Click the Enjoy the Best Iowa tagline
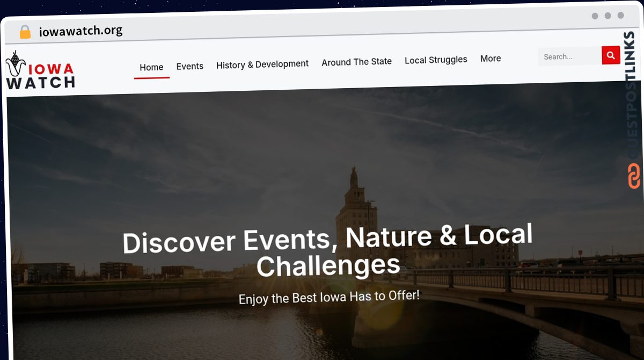 click(x=329, y=297)
